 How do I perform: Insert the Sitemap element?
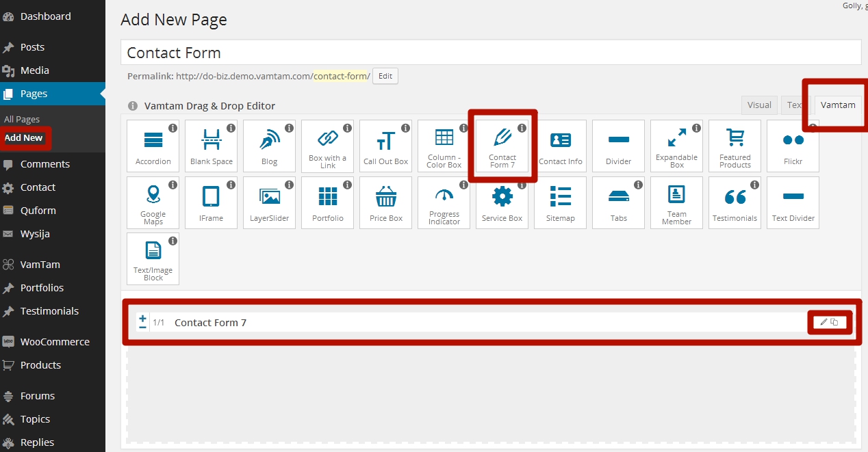pyautogui.click(x=560, y=202)
